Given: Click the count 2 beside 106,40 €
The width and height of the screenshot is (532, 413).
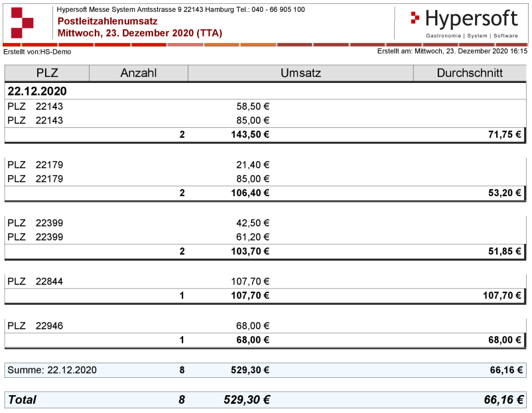Looking at the screenshot, I should 182,193.
